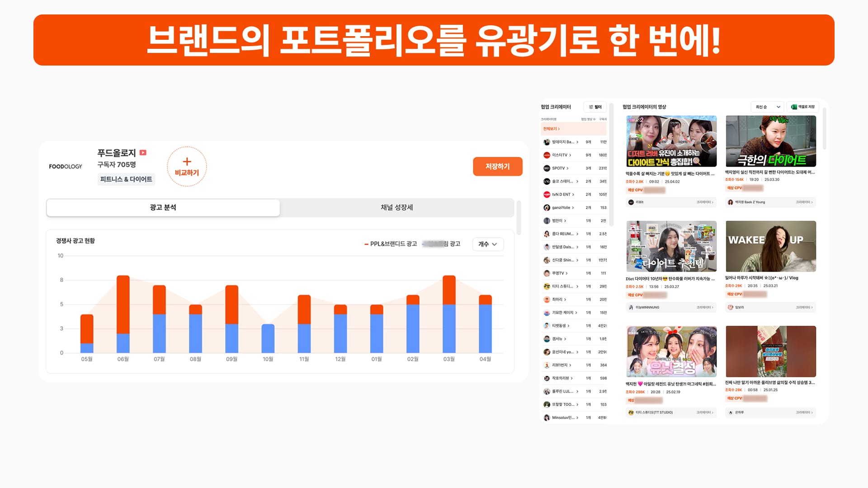Click the SPOTV channel avatar icon

click(547, 168)
